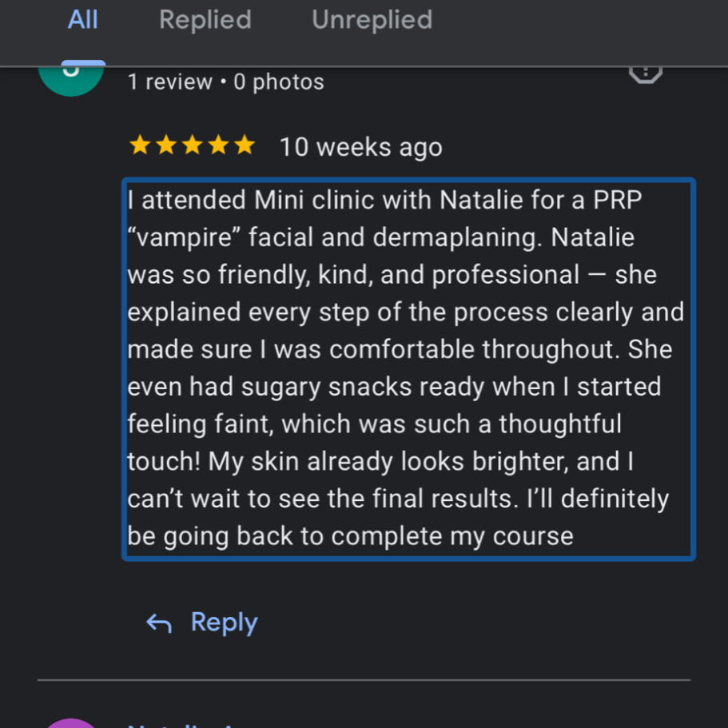
Task: Show the Unreplied reviews tab
Action: click(372, 20)
